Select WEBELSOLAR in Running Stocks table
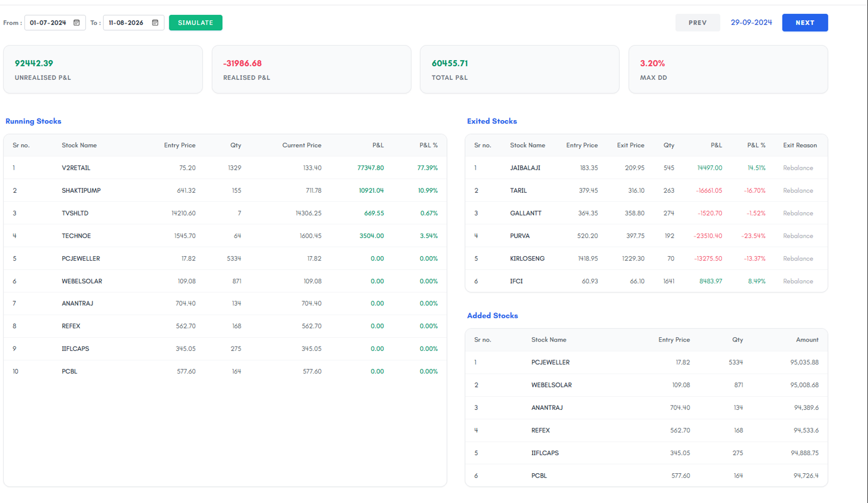 [x=82, y=281]
